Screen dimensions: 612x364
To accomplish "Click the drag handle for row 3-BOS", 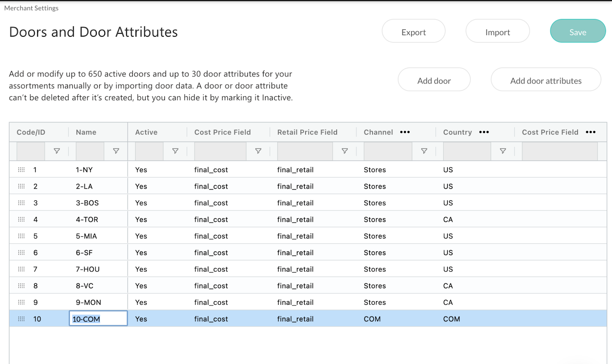I will 21,203.
